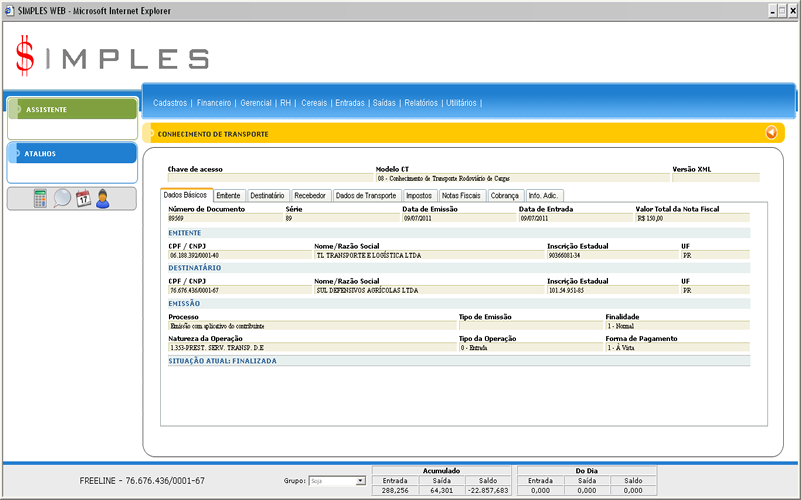Open the Entradas menu
Screen dimensions: 801x500
pos(350,103)
